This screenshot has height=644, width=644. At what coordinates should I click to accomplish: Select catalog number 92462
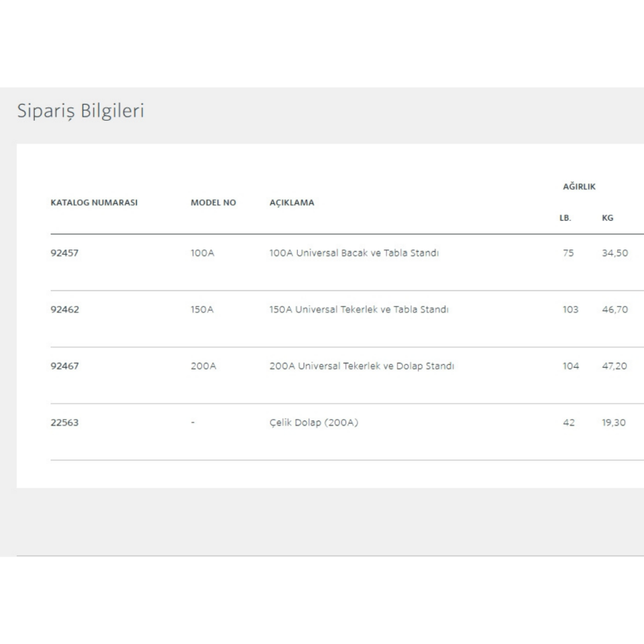[x=64, y=310]
